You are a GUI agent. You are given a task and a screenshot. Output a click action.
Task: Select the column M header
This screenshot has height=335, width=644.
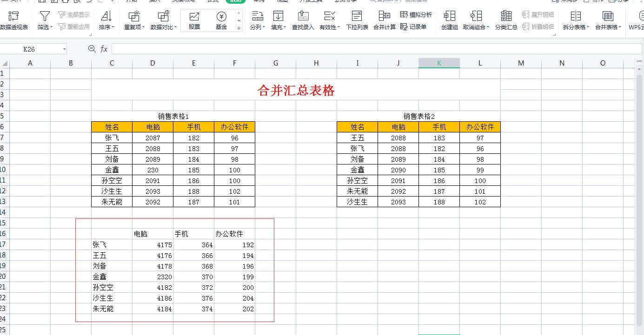click(521, 63)
